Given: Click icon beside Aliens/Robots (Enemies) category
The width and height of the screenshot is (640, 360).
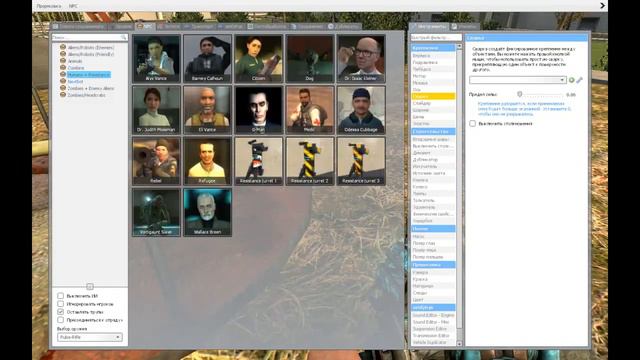Looking at the screenshot, I should pyautogui.click(x=63, y=47).
